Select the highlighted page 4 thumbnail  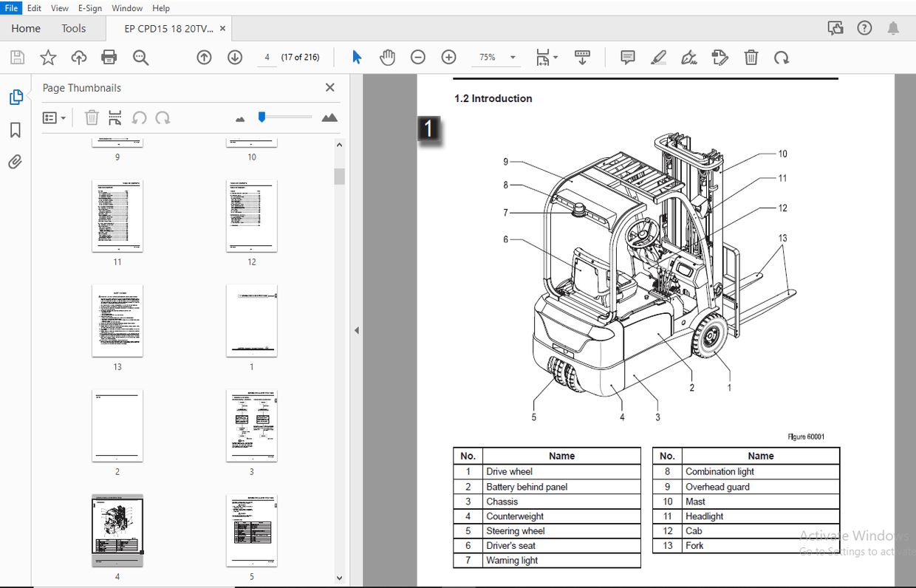tap(117, 530)
